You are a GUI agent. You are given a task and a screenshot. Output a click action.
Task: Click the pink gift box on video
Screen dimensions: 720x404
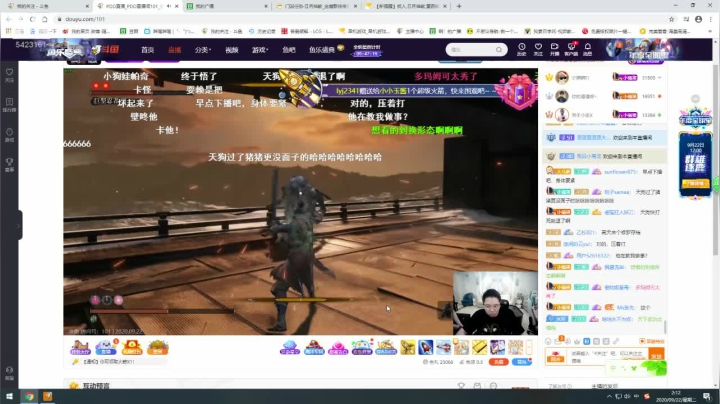[x=520, y=91]
